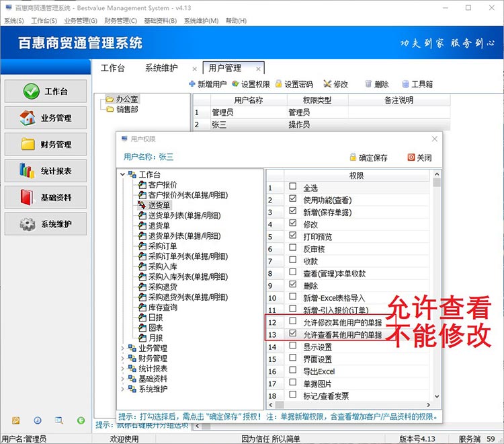Image resolution: width=504 pixels, height=444 pixels.
Task: Click the green round icon at sidebar bottom
Action: pos(81,420)
